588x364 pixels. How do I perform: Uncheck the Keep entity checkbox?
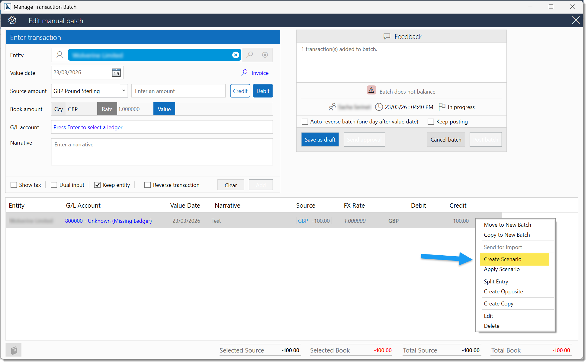(97, 185)
